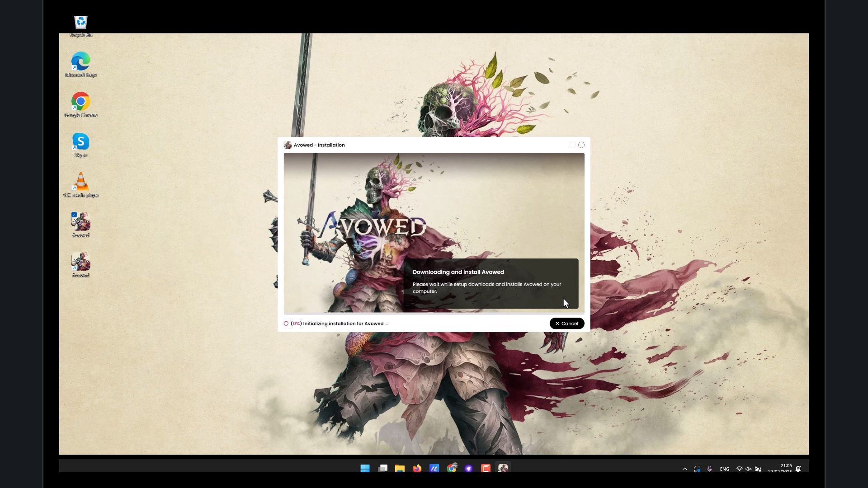This screenshot has height=488, width=868.
Task: Click the installation progress spinner
Action: pos(286,324)
